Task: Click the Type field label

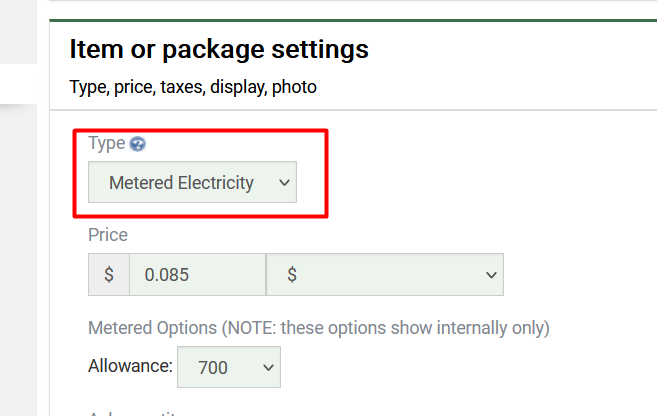Action: pyautogui.click(x=106, y=143)
